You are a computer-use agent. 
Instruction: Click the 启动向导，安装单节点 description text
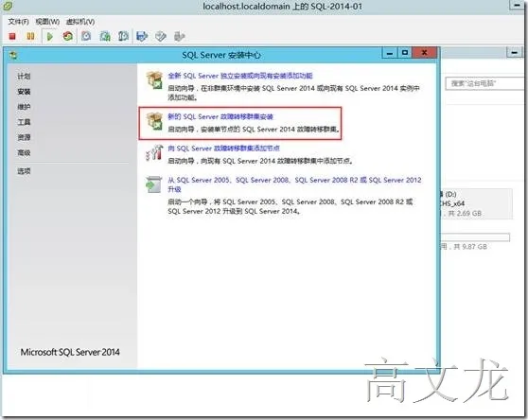coord(255,130)
